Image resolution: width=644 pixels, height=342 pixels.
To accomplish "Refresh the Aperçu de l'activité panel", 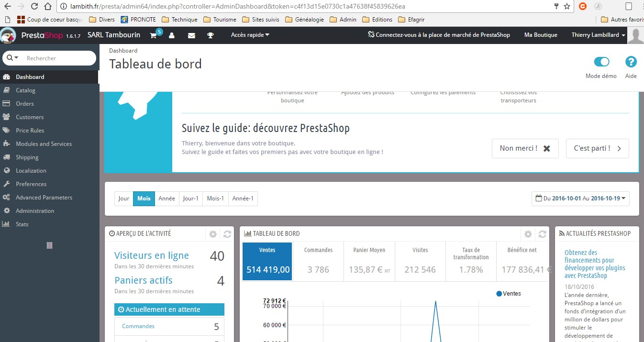I will (227, 234).
